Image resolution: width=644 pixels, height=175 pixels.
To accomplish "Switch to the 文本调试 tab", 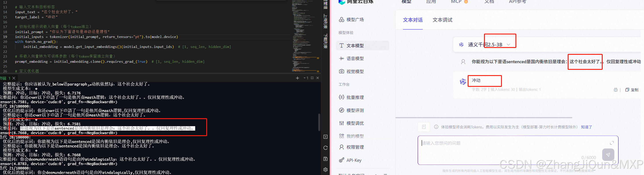I will click(x=442, y=20).
